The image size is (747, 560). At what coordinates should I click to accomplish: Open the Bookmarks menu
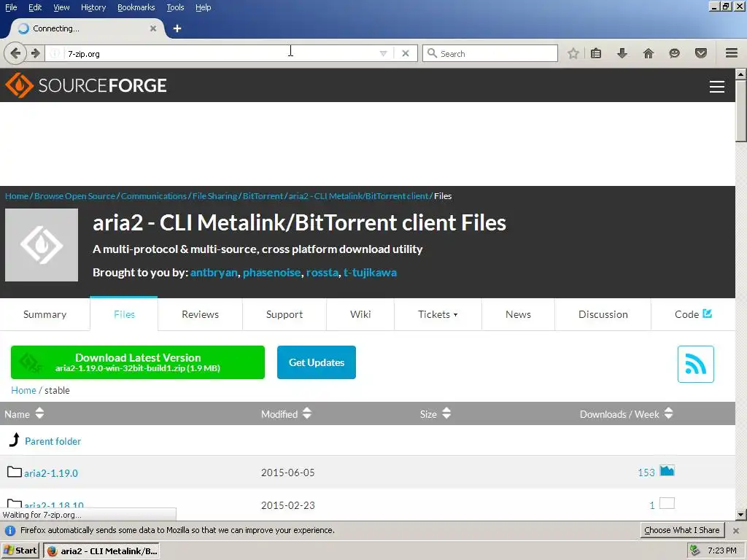(x=136, y=7)
